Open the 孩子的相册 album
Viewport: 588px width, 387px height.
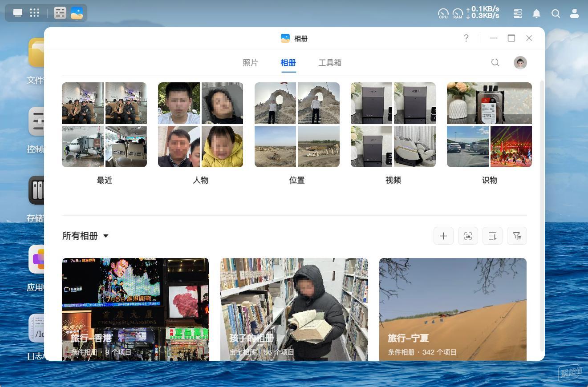pos(294,309)
